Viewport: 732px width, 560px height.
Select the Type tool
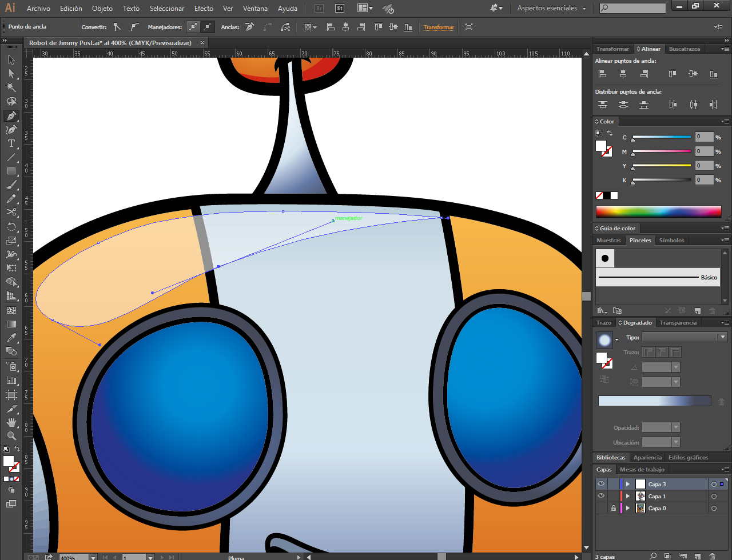click(x=11, y=143)
